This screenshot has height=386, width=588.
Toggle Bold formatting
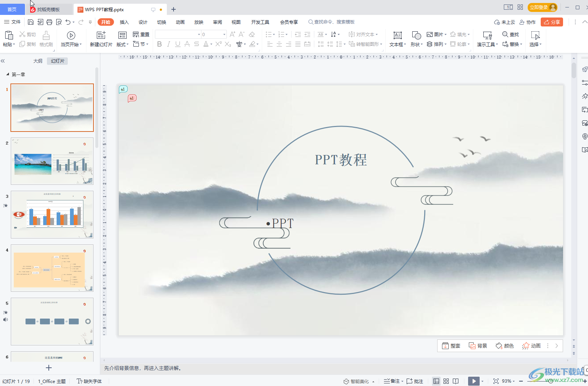pyautogui.click(x=159, y=44)
